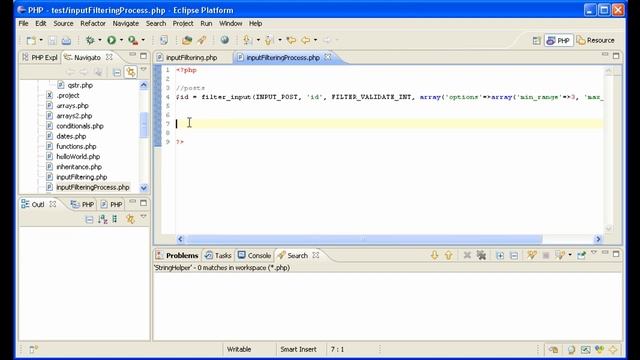Open the Back history dropdown arrow
640x360 pixels.
(x=315, y=40)
